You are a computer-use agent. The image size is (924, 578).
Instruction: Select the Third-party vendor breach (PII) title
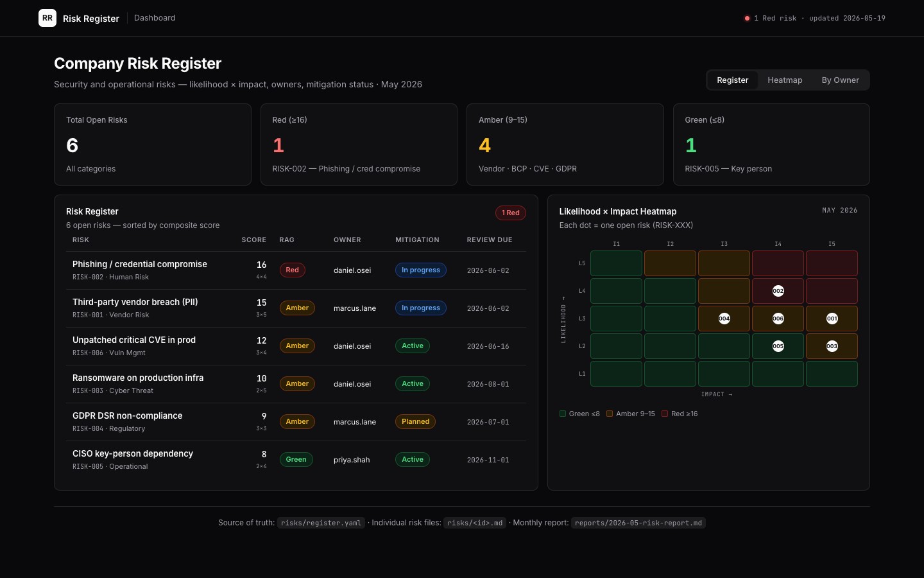135,302
